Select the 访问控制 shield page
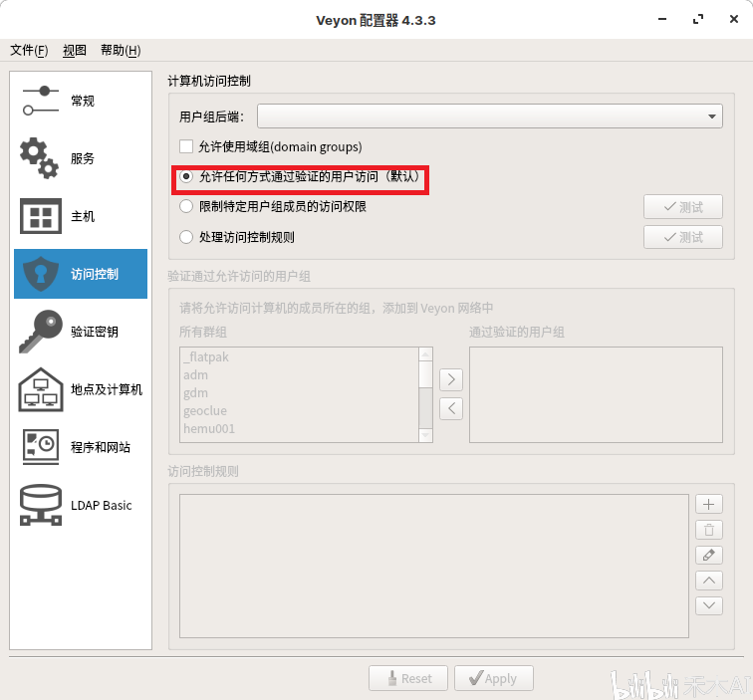 81,274
